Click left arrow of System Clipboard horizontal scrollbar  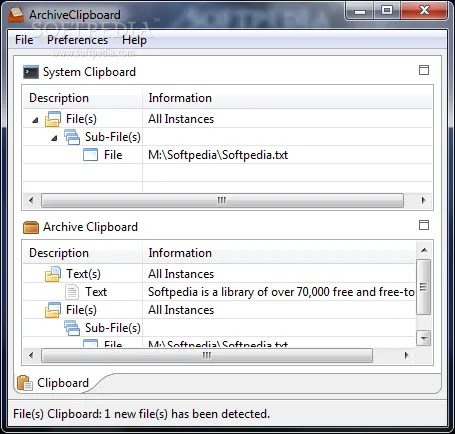tap(31, 200)
